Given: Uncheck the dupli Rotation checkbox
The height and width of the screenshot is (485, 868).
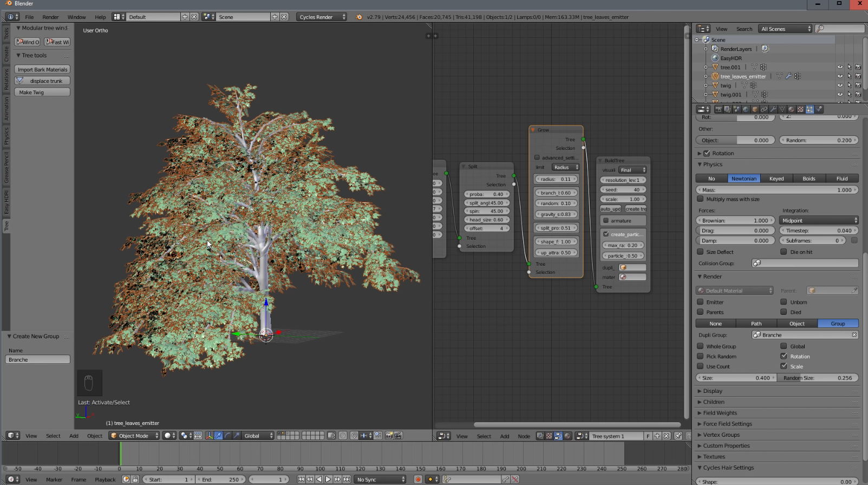Looking at the screenshot, I should pyautogui.click(x=784, y=356).
